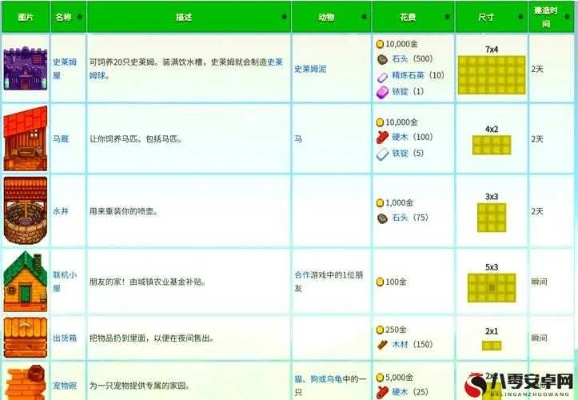Click the 3x3 yellow size grid image
This screenshot has height=400, width=578.
click(x=492, y=218)
